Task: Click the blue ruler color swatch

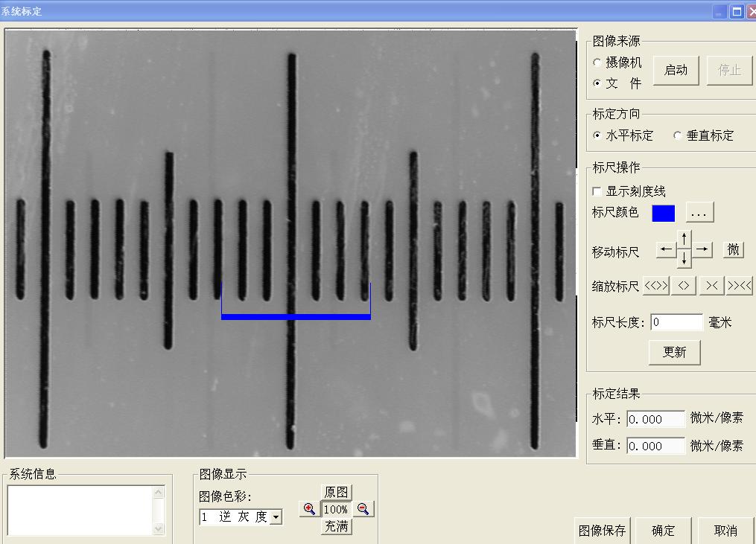Action: point(663,214)
